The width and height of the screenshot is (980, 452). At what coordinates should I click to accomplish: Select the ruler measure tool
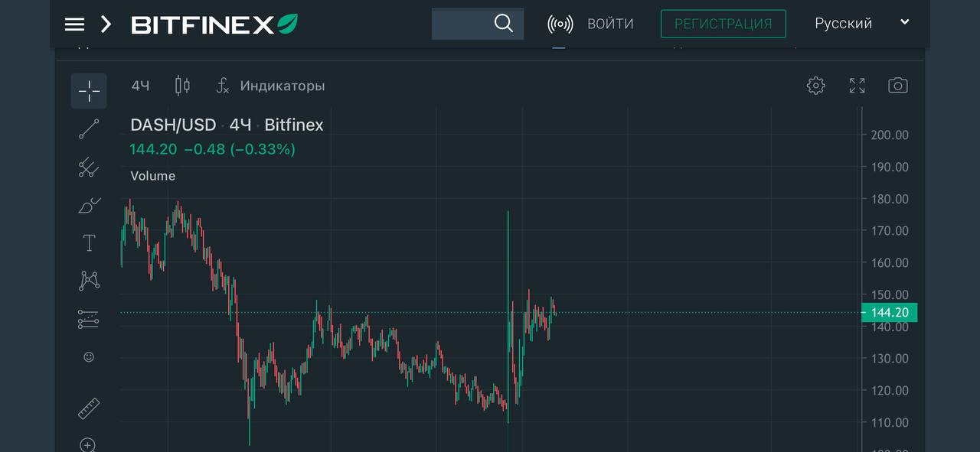click(x=89, y=408)
